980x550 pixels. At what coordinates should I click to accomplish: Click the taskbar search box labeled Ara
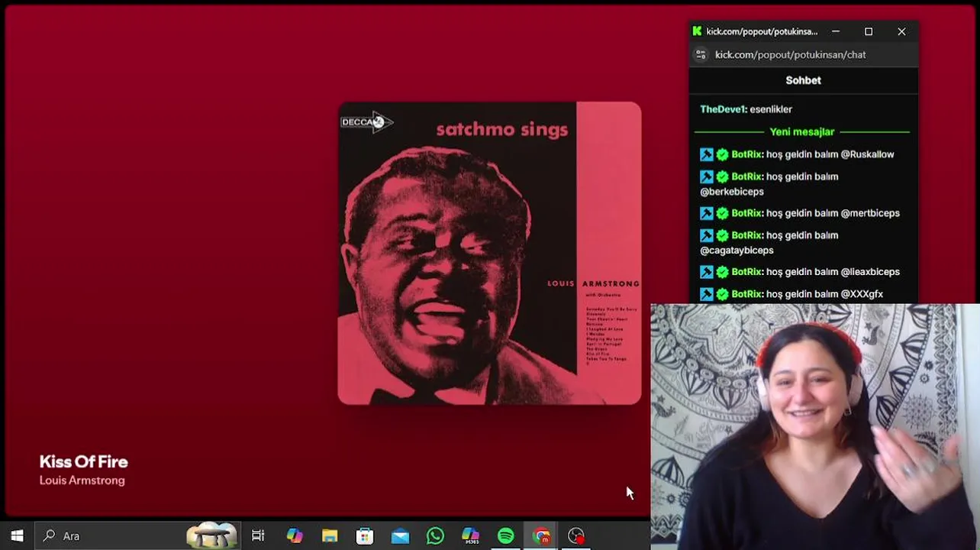(137, 535)
